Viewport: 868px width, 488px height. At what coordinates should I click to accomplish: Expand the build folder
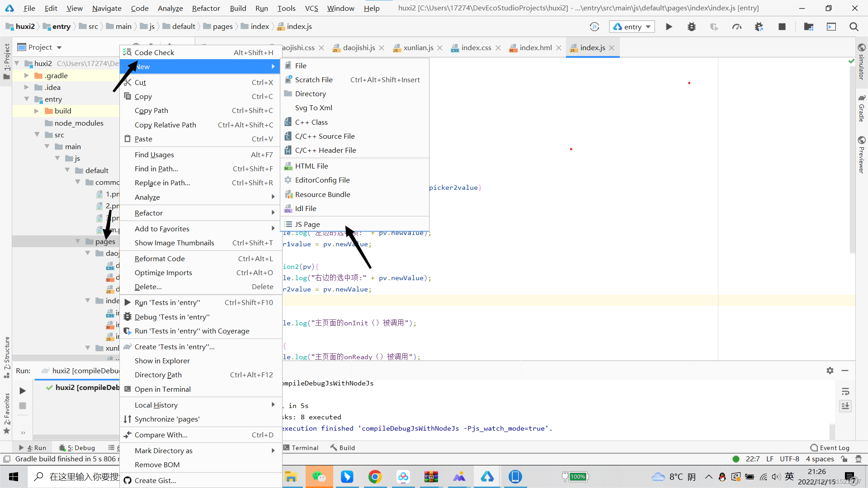coord(36,111)
